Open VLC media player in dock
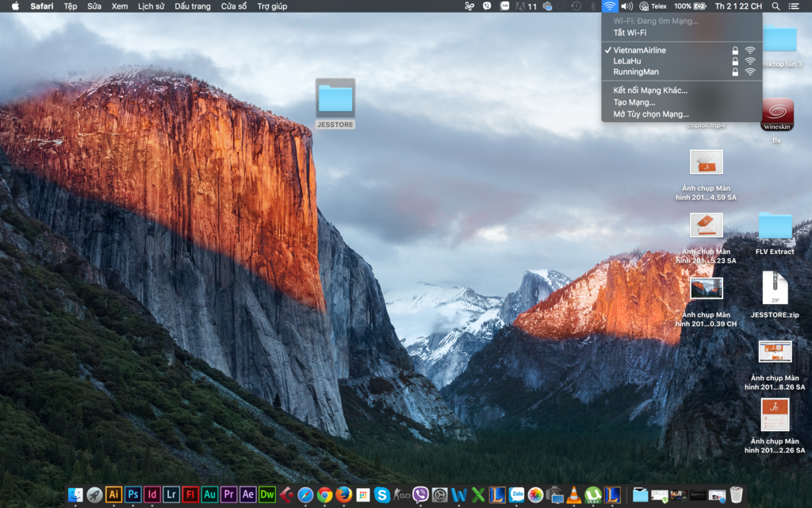The image size is (812, 508). [x=573, y=495]
